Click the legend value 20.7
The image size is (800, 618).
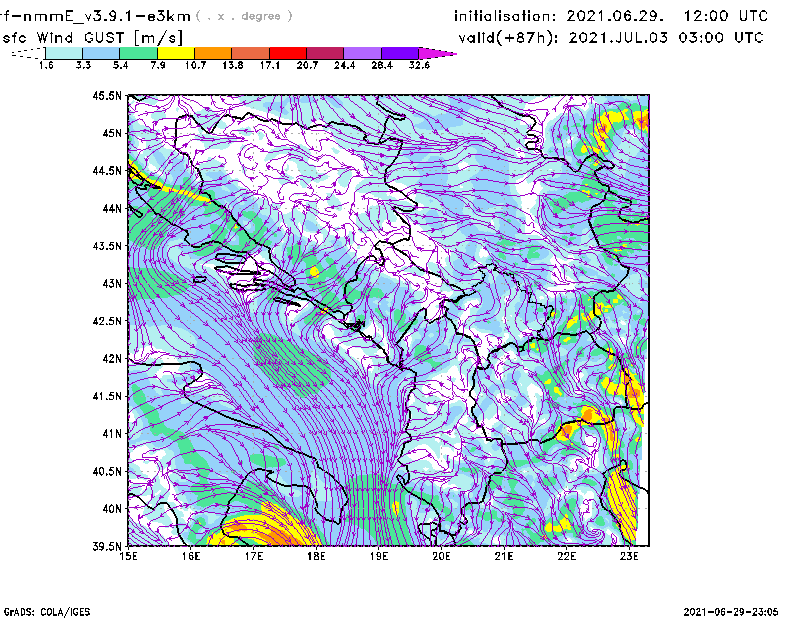(307, 65)
